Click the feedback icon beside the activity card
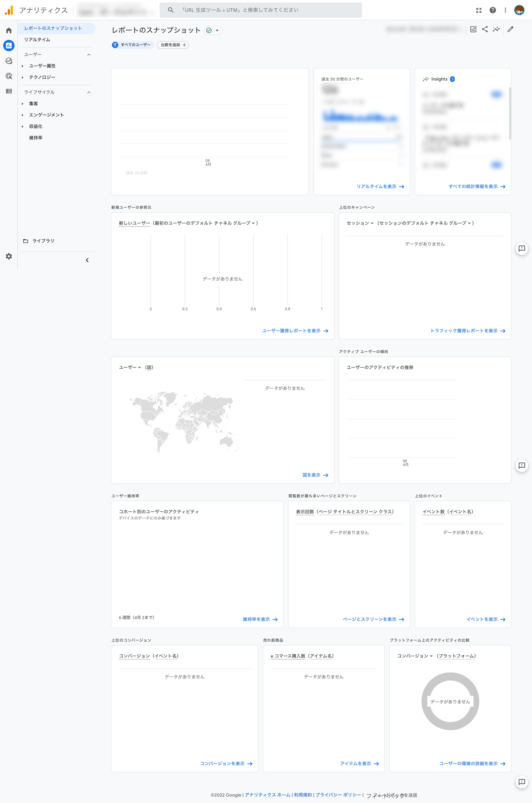The image size is (532, 803). [522, 465]
